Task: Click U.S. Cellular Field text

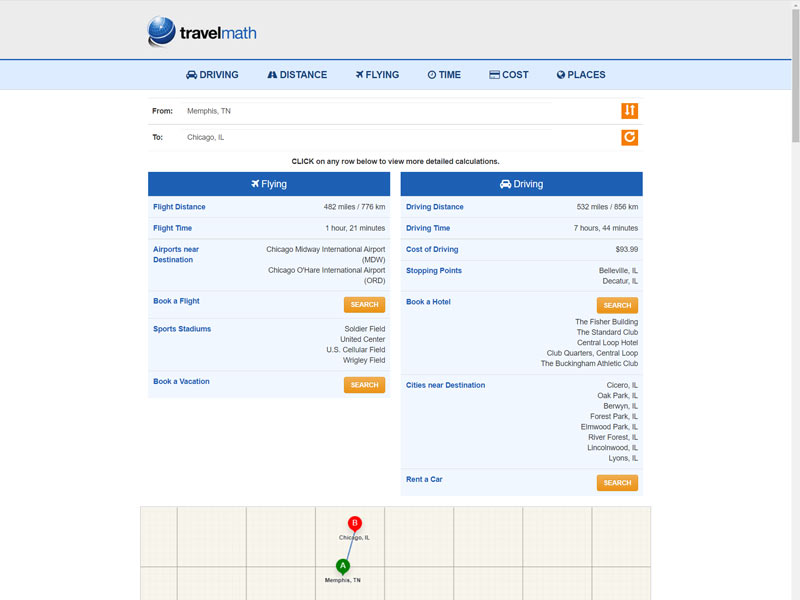Action: pos(356,349)
